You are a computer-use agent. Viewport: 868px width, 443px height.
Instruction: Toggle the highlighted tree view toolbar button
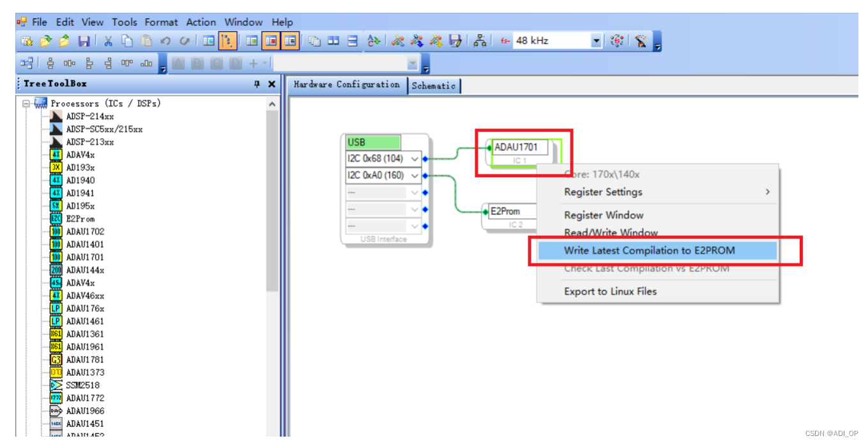point(228,41)
